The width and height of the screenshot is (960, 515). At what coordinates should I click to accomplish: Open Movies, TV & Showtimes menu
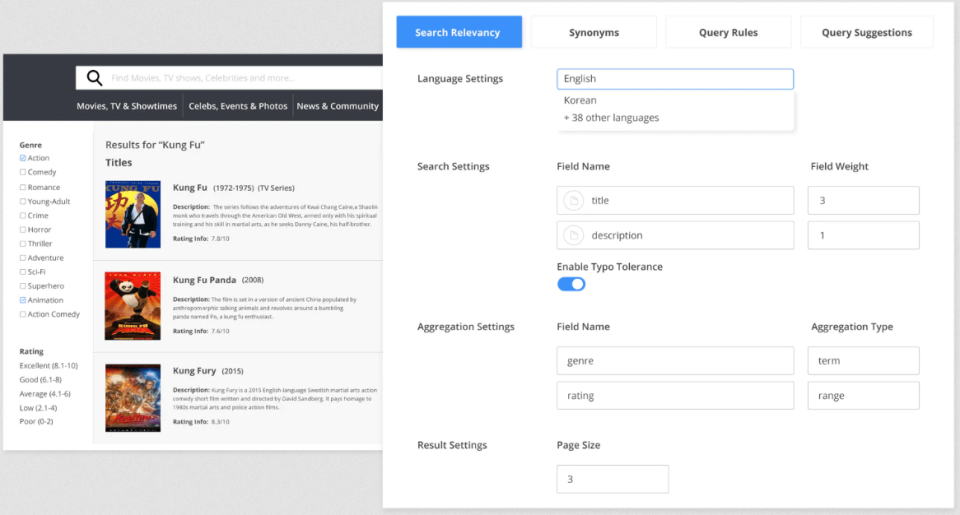coord(127,106)
